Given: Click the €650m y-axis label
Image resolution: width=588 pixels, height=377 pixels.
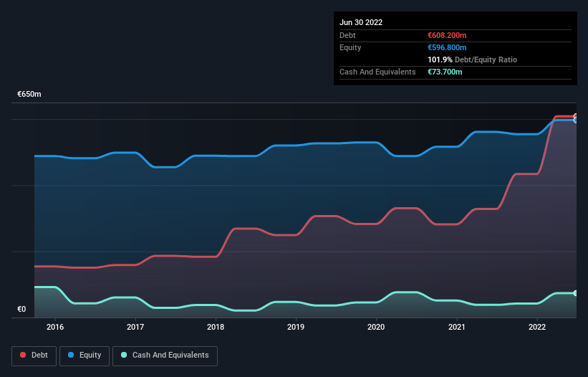Looking at the screenshot, I should point(29,94).
